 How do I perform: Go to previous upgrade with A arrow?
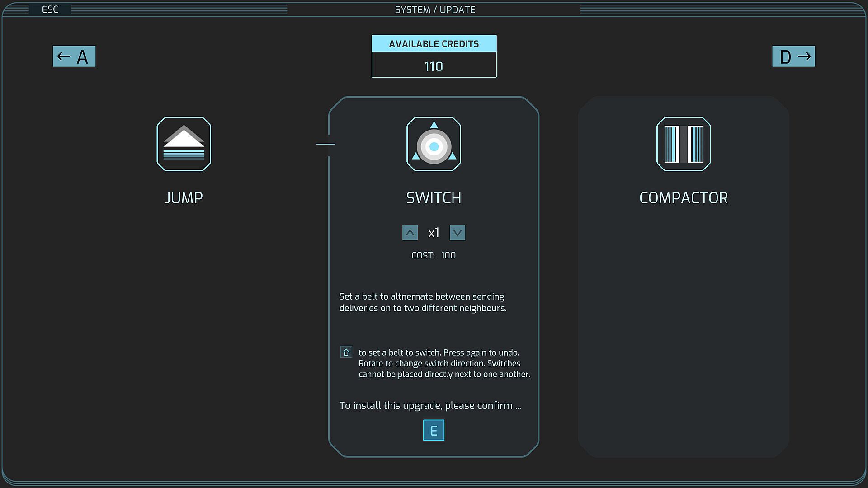(x=74, y=56)
